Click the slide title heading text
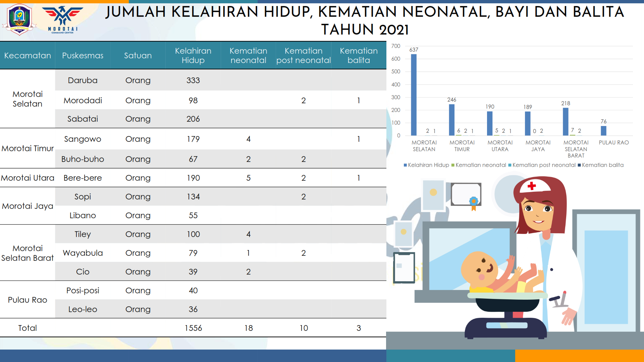The width and height of the screenshot is (644, 362). (365, 20)
